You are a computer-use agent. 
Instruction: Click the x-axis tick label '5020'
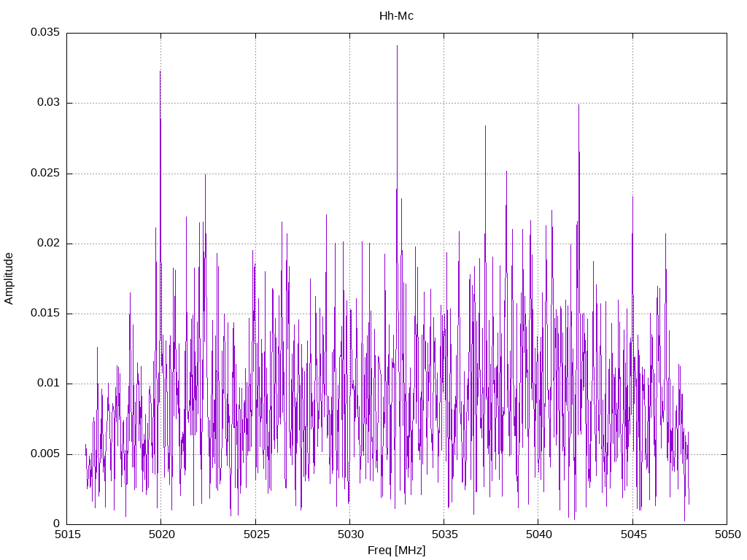pos(161,534)
